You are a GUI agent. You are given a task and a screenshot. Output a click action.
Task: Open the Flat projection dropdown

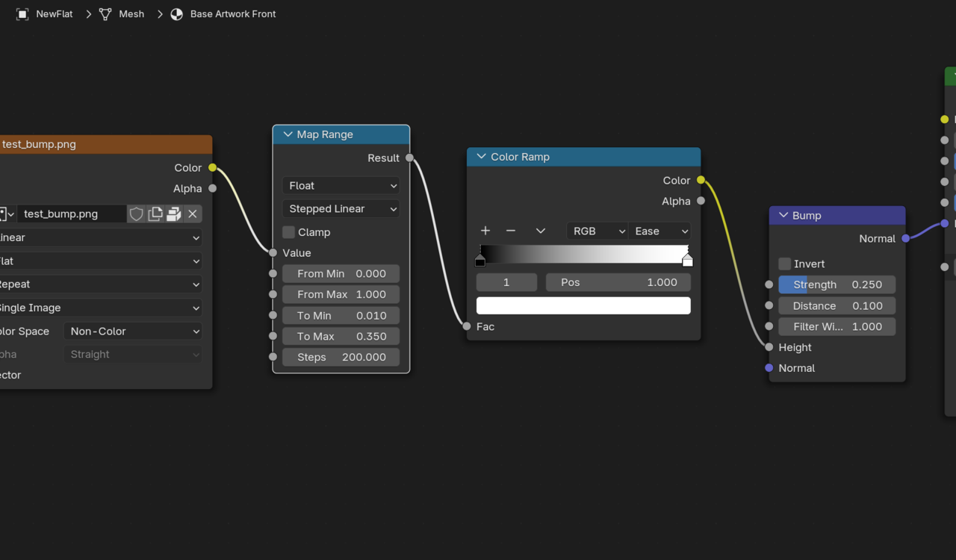click(x=101, y=261)
